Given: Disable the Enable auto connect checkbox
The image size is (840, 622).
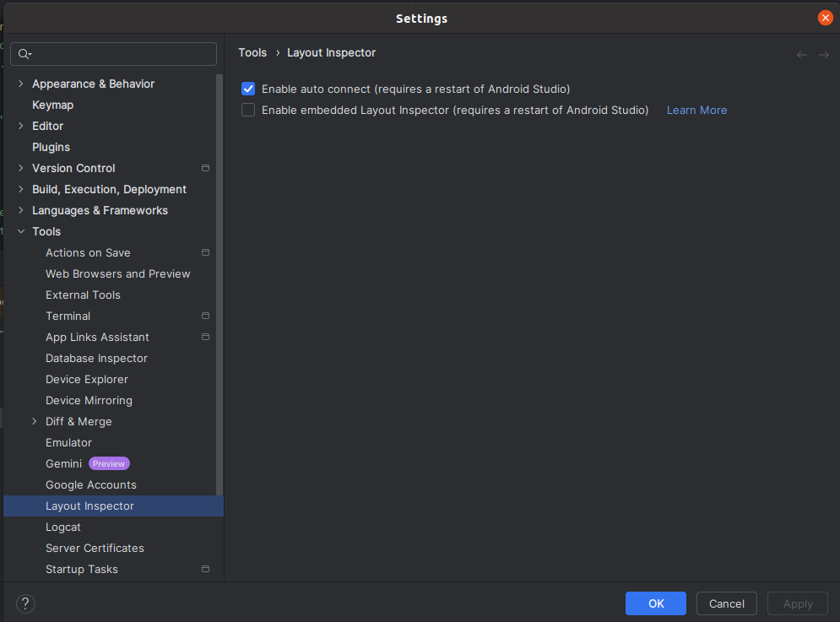Looking at the screenshot, I should click(248, 89).
